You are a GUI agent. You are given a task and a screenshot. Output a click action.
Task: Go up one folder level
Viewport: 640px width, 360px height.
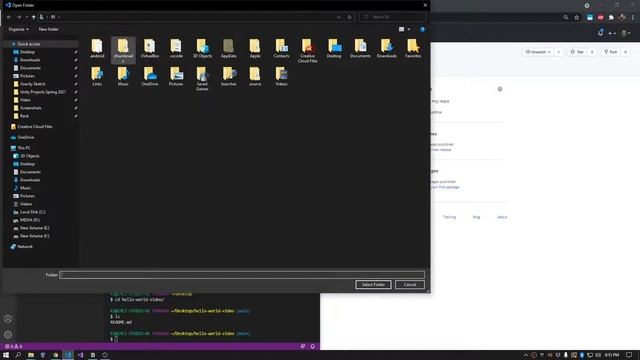33,17
